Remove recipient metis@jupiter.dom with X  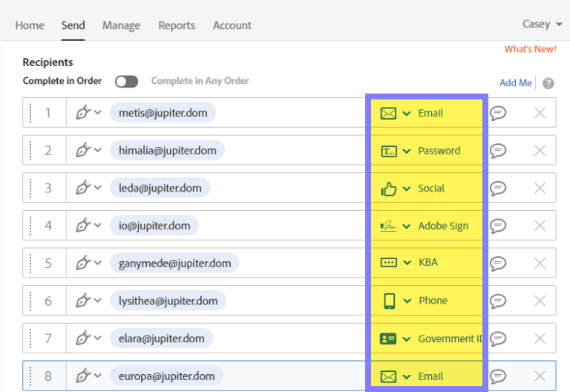pyautogui.click(x=540, y=113)
